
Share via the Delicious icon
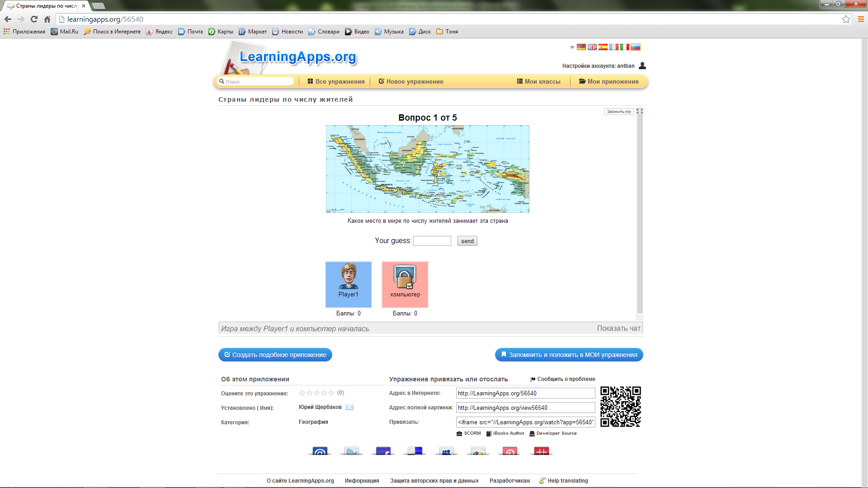coord(415,451)
